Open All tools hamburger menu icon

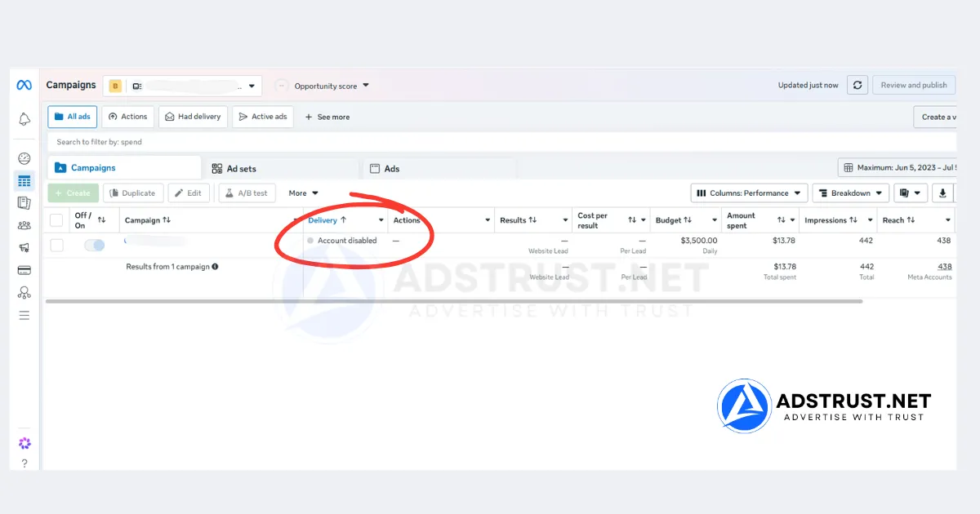coord(24,315)
